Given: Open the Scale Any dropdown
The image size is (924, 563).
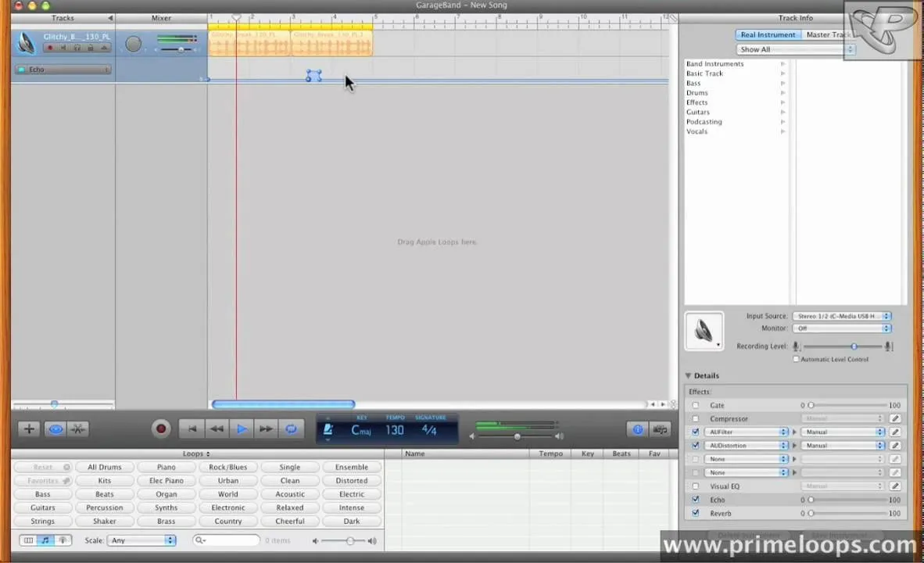Looking at the screenshot, I should (x=141, y=540).
